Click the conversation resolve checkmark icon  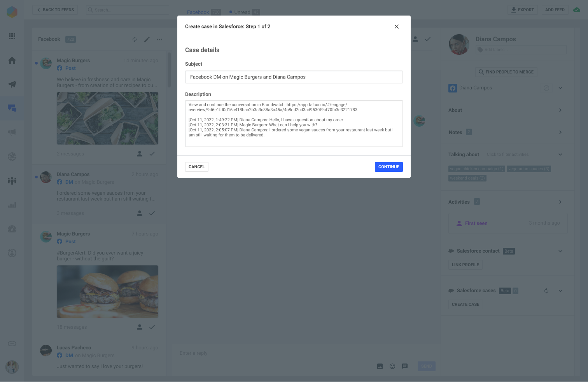click(x=428, y=39)
